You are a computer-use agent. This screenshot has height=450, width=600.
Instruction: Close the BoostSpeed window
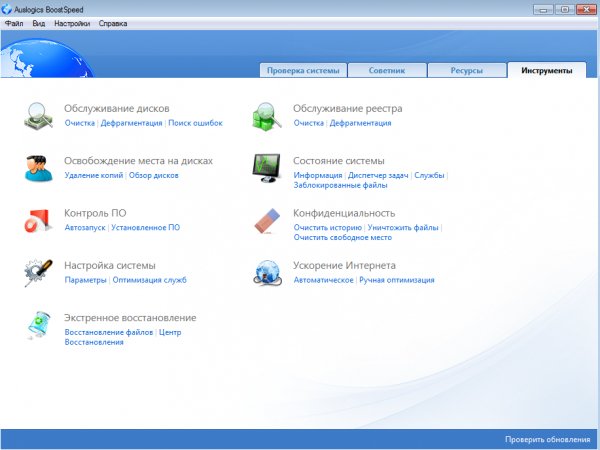586,10
